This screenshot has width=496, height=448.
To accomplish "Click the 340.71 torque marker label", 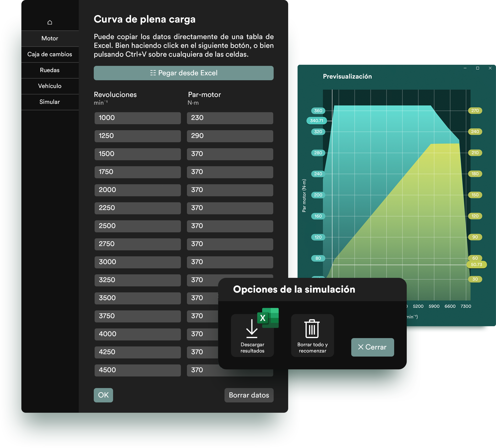I will coord(316,121).
